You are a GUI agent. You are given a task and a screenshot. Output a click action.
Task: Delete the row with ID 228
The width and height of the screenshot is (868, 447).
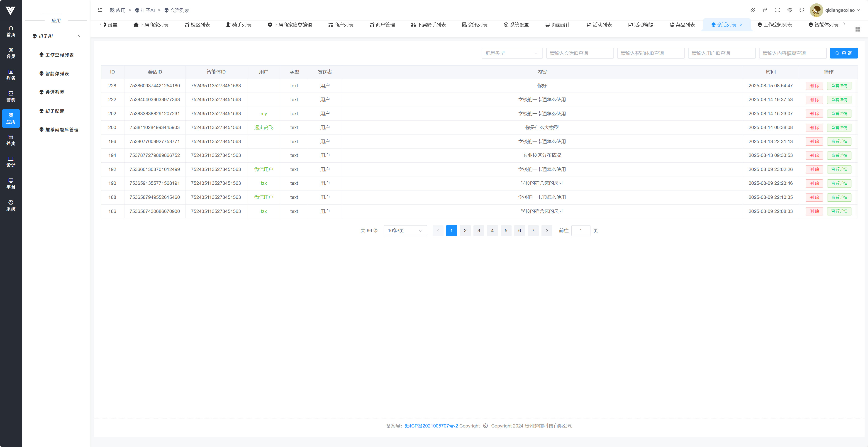coord(814,86)
